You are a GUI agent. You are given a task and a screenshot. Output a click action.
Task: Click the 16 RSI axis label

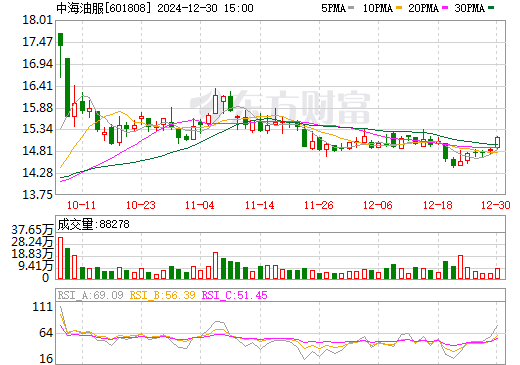tap(46, 359)
